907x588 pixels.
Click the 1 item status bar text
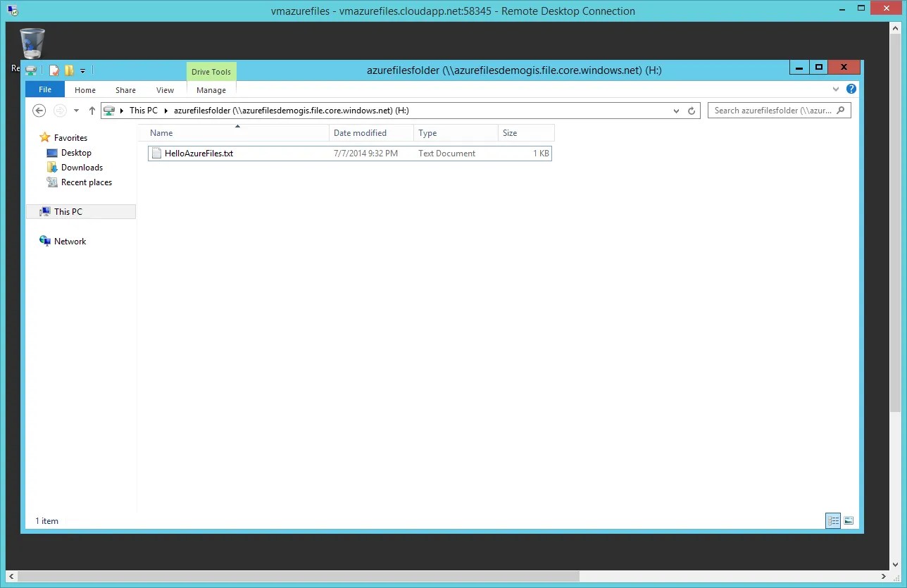coord(47,521)
